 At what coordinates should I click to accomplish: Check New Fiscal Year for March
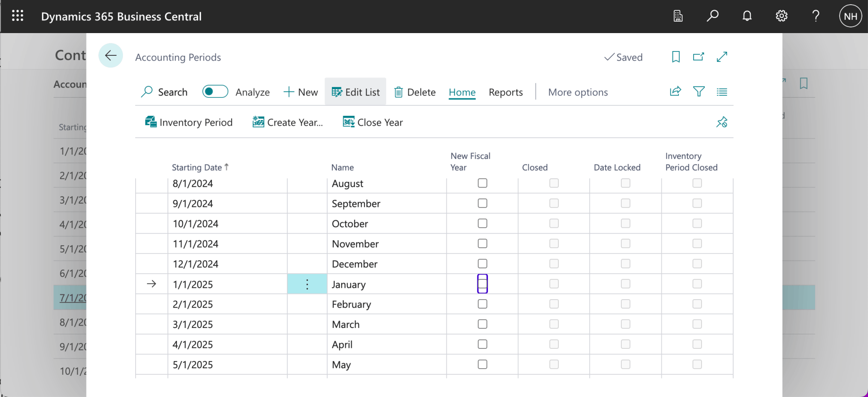coord(482,324)
